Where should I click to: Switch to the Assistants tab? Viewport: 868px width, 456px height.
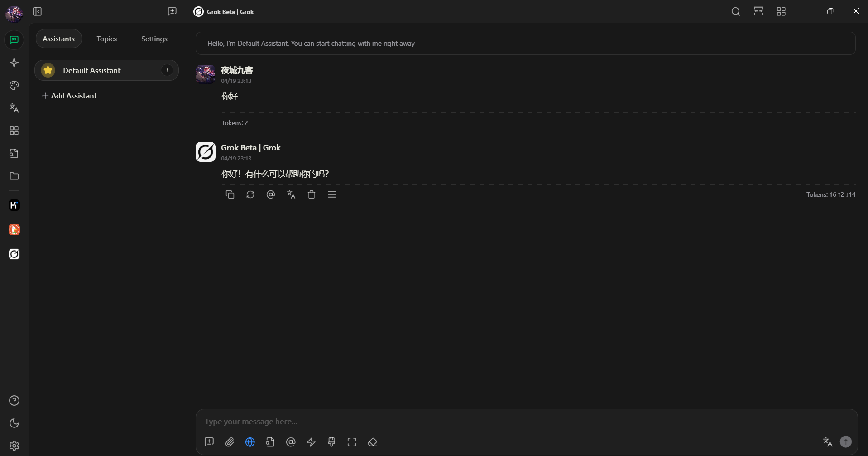point(59,39)
